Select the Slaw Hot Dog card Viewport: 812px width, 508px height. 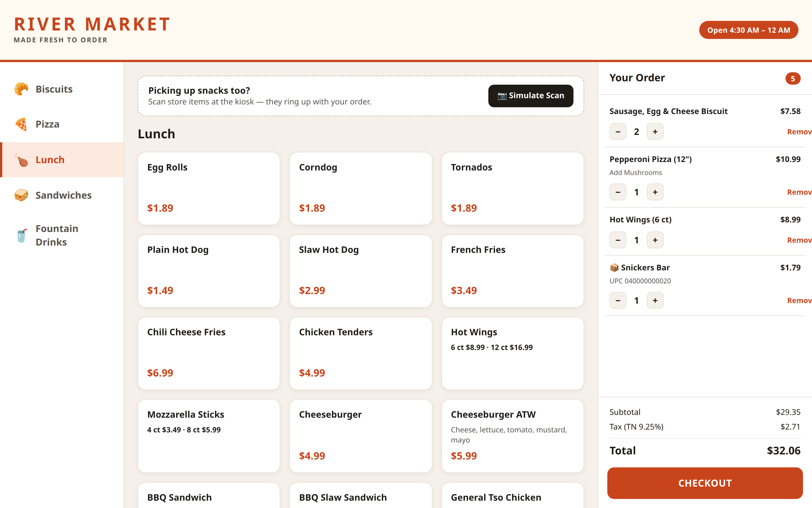361,271
